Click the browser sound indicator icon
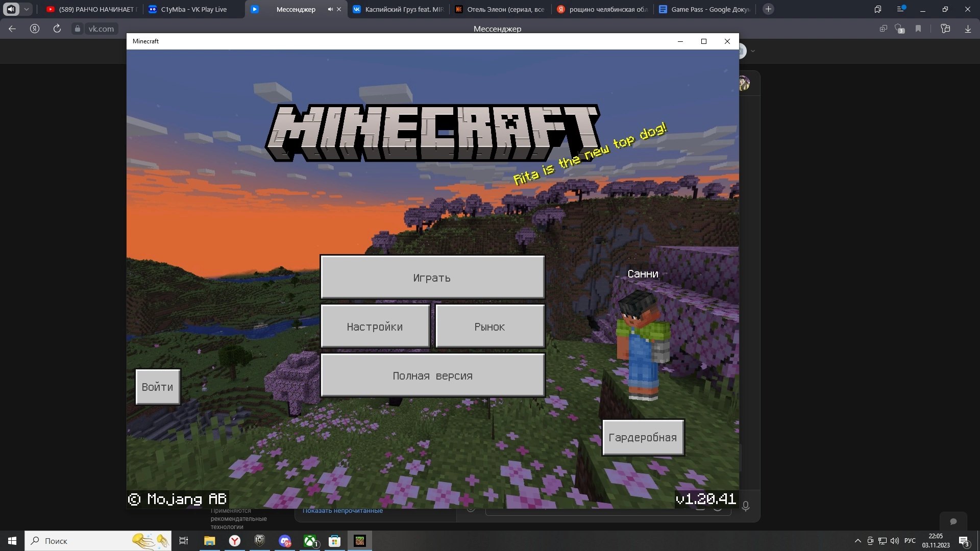 pyautogui.click(x=11, y=9)
